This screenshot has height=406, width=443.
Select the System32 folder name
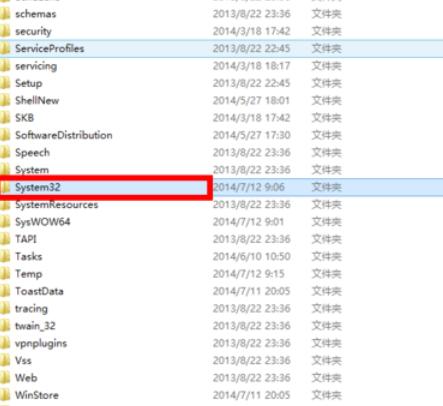click(x=38, y=187)
